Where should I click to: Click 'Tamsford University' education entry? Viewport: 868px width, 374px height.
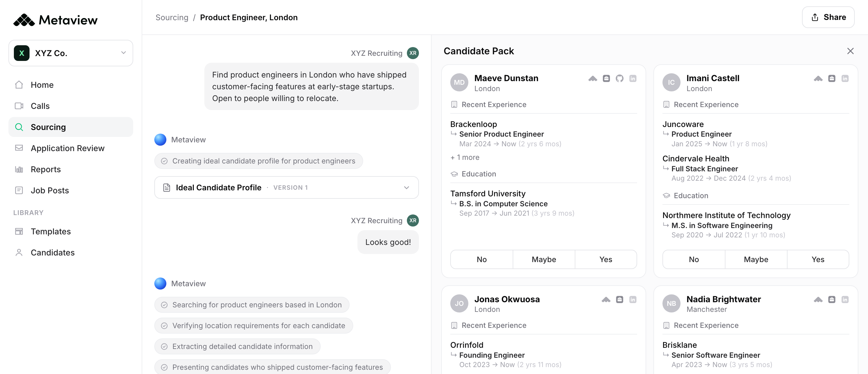point(488,194)
